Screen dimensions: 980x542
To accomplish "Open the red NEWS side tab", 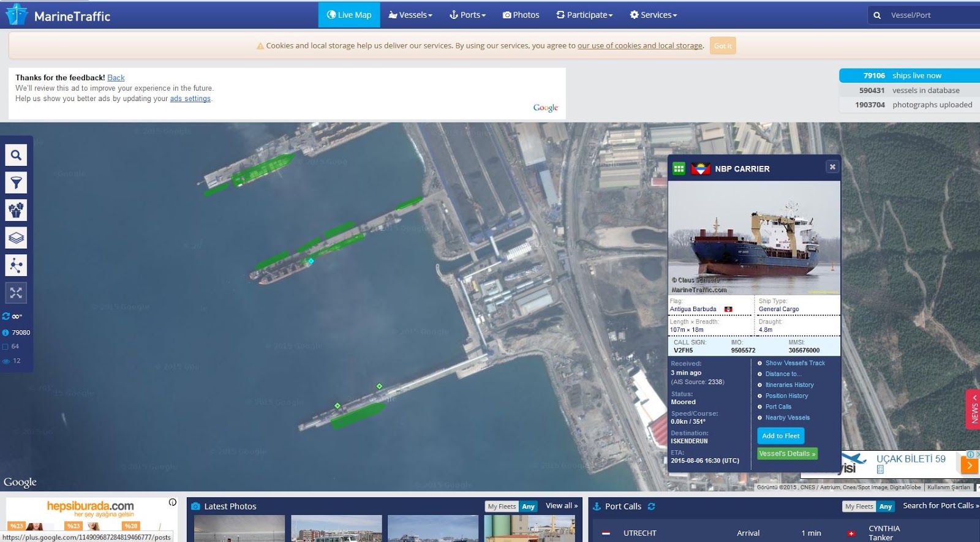I will pos(973,408).
